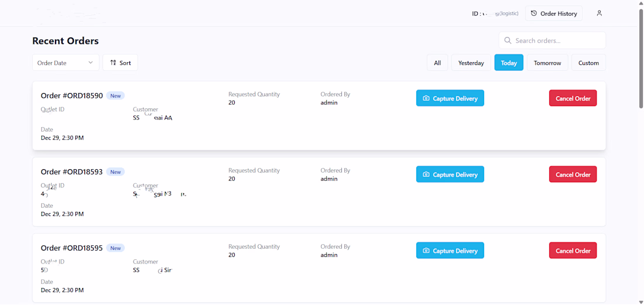Click camera icon for order ORD18590

click(426, 98)
